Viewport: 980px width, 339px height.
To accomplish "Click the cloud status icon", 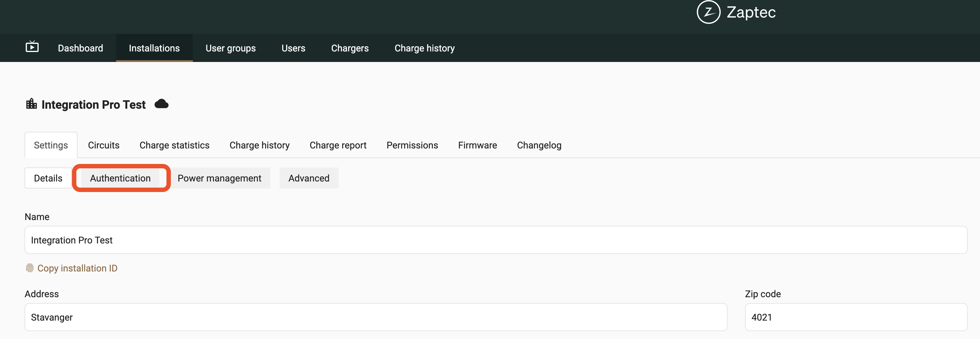I will [x=161, y=104].
